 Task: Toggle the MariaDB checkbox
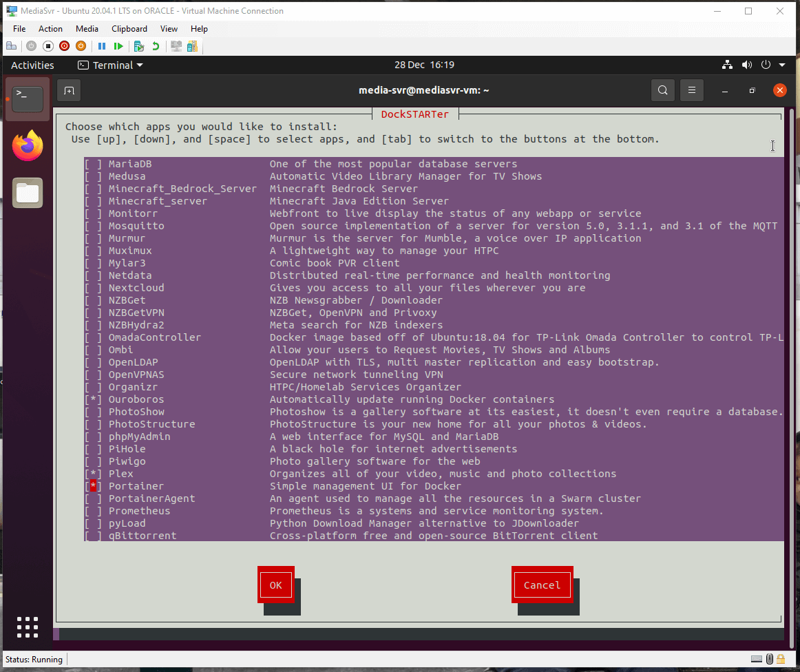(x=93, y=164)
